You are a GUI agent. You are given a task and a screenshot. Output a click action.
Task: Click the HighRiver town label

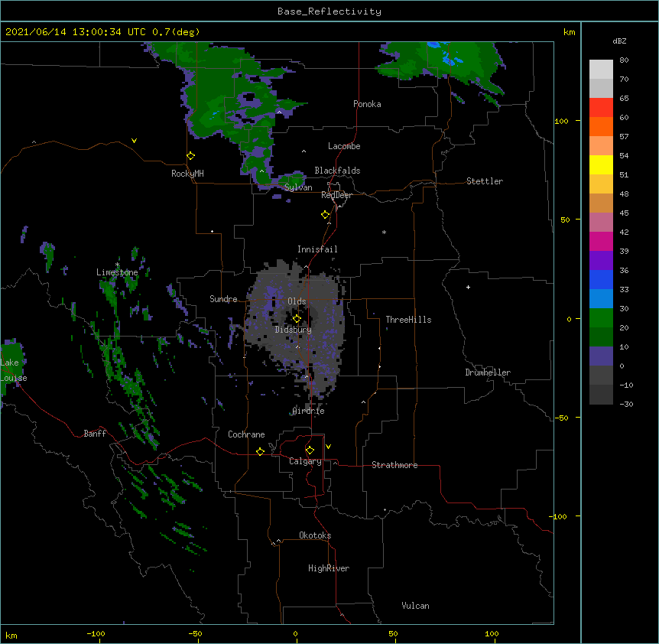point(329,568)
